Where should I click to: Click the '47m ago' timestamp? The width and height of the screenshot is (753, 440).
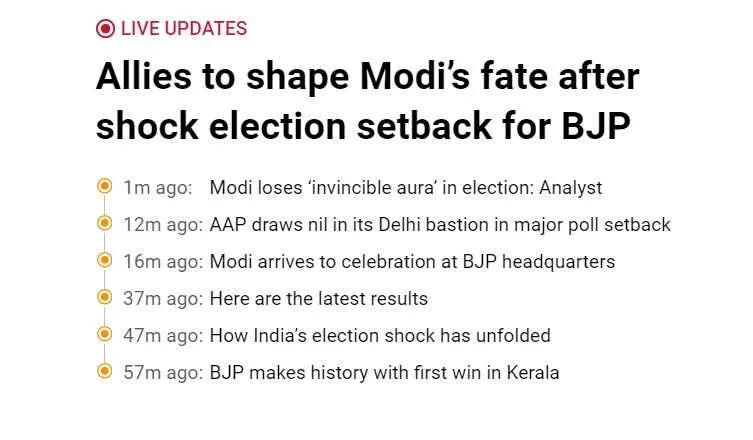pos(163,336)
